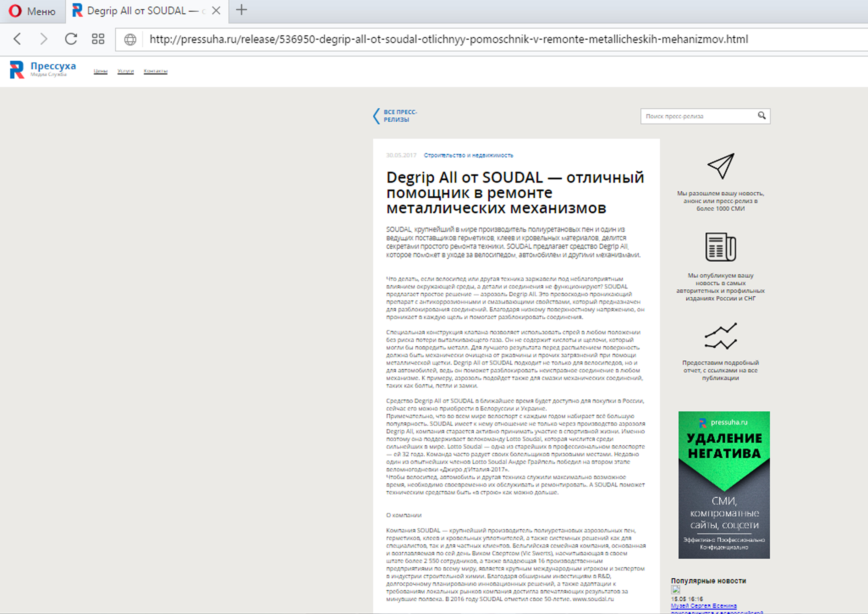The image size is (868, 614).
Task: Click the magnifier search icon
Action: (761, 116)
